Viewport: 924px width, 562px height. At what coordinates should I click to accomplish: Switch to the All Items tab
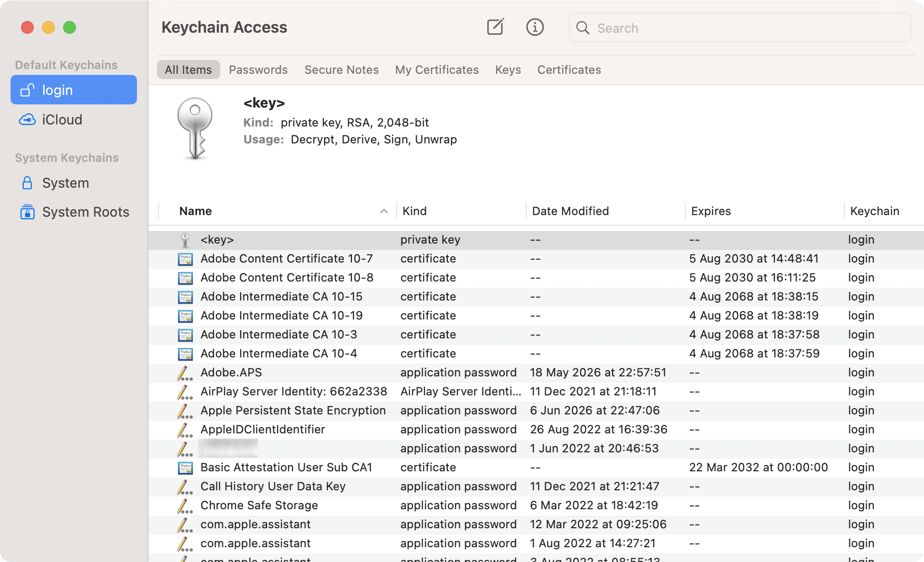coord(188,70)
